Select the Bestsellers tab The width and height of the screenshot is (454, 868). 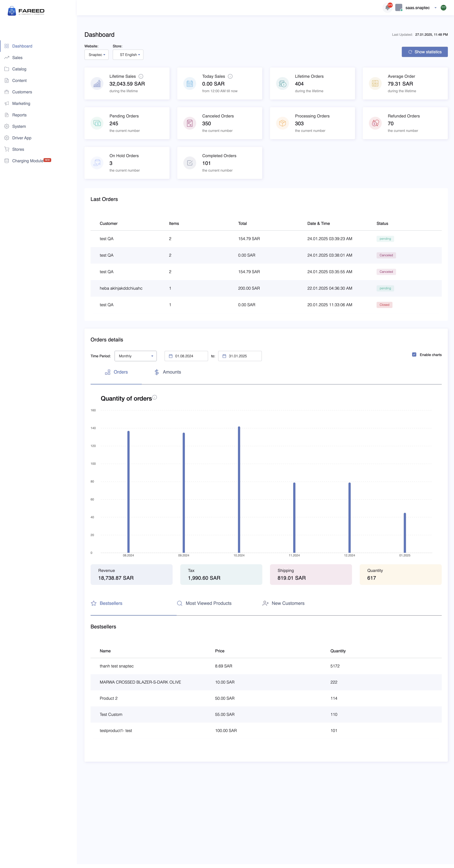click(133, 603)
